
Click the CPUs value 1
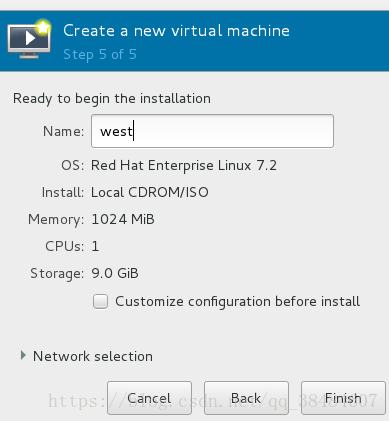coord(95,246)
